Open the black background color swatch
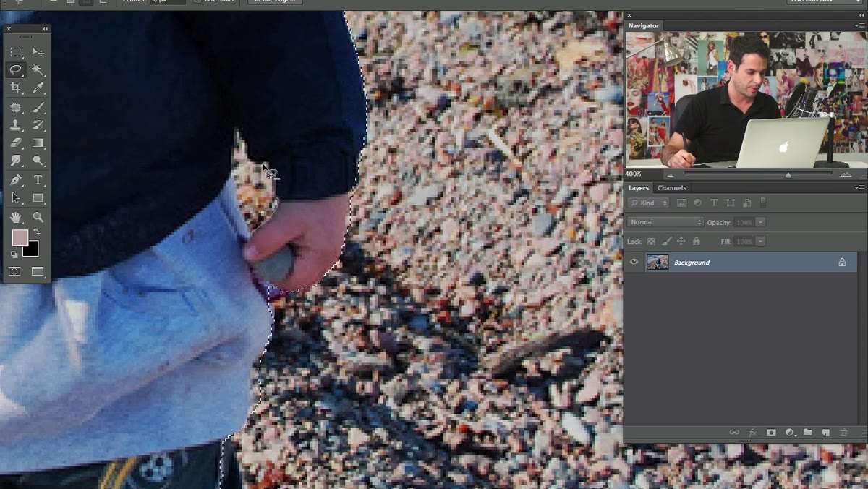The image size is (868, 489). [32, 250]
